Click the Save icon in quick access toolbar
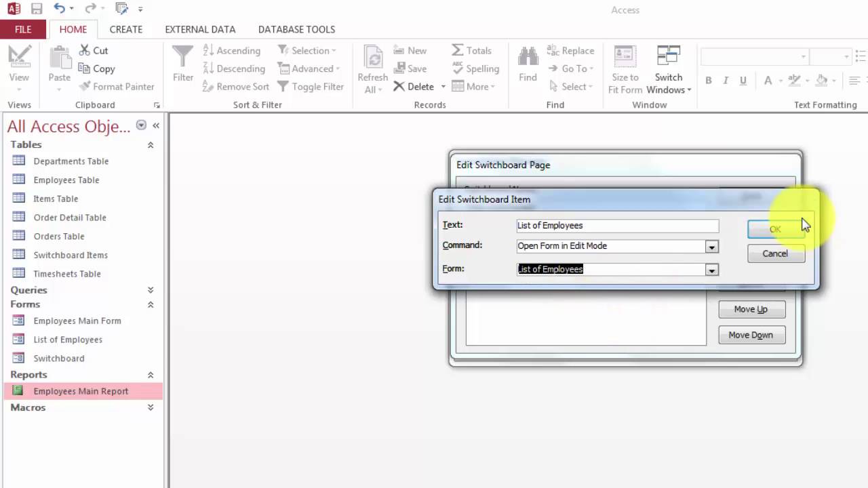This screenshot has height=488, width=868. (x=37, y=9)
